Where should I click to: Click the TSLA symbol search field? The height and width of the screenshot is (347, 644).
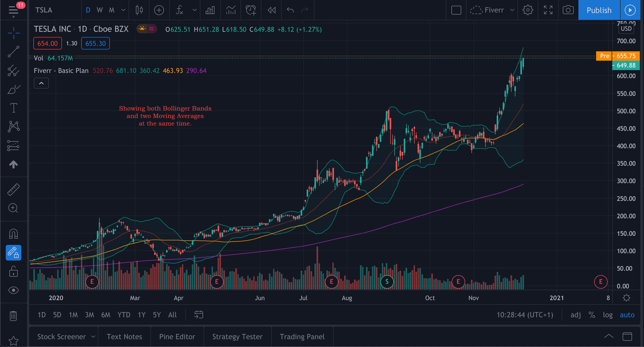[x=55, y=10]
